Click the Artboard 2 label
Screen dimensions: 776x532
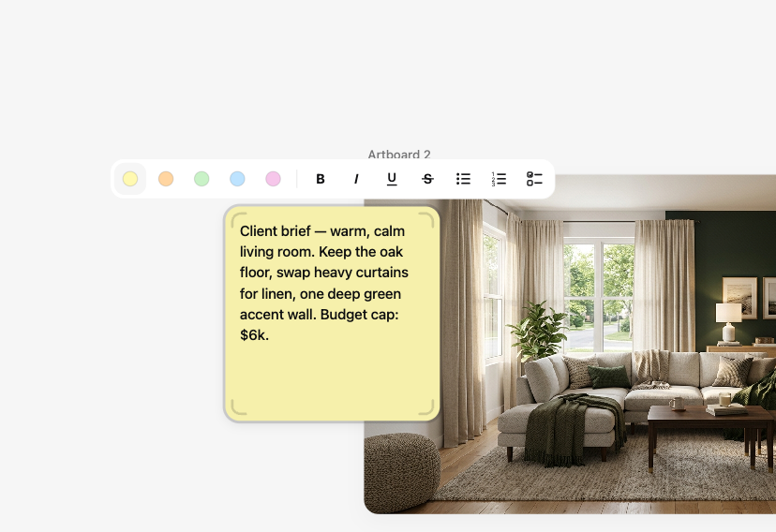399,155
